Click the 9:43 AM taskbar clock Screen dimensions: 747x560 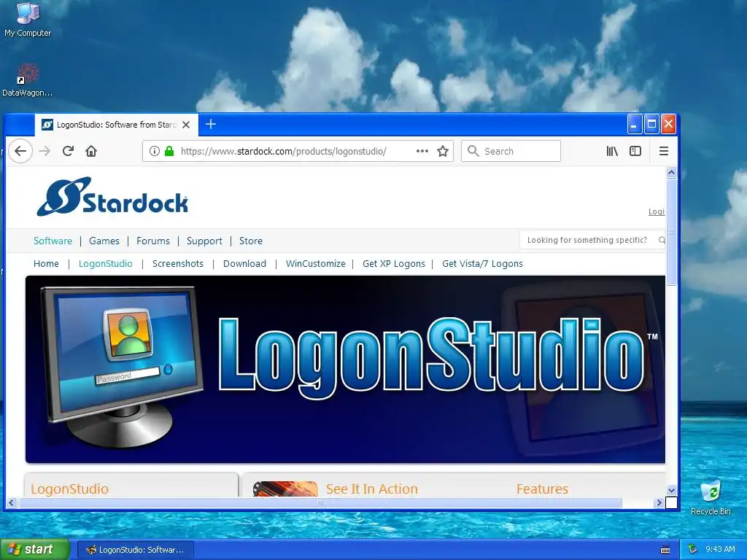tap(720, 550)
